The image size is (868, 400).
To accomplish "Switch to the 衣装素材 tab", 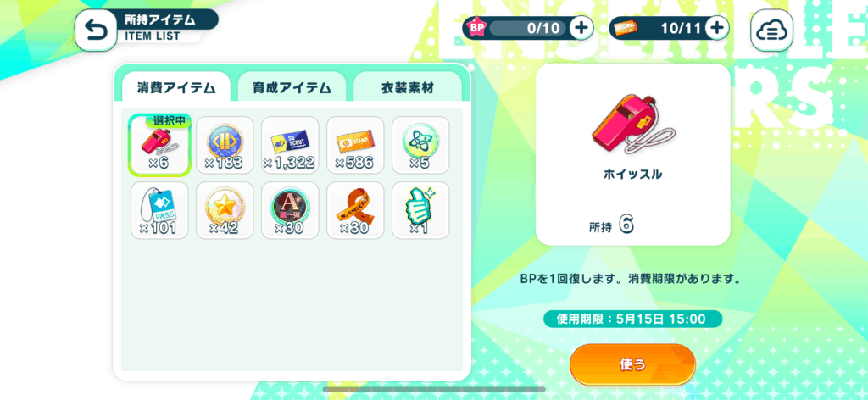I will (x=408, y=87).
